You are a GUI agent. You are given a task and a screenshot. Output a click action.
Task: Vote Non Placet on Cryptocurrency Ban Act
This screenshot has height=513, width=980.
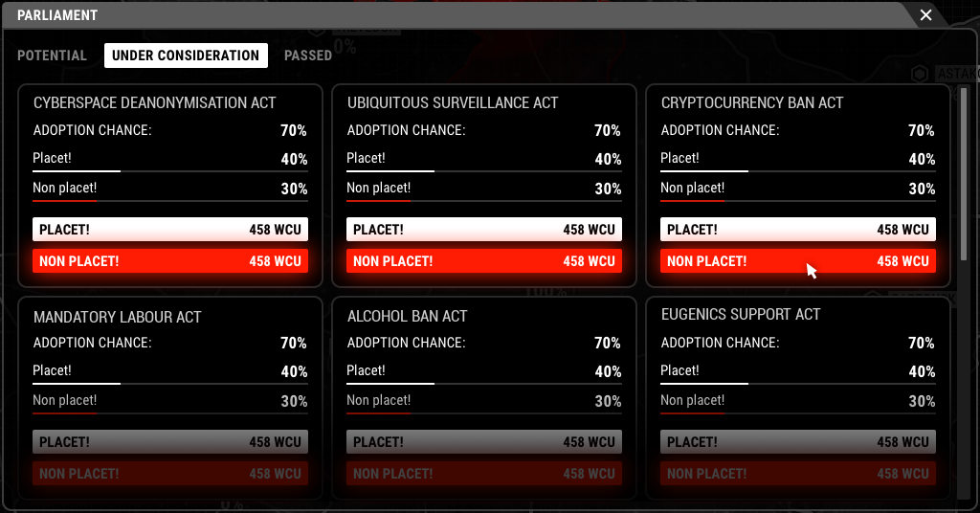coord(798,261)
